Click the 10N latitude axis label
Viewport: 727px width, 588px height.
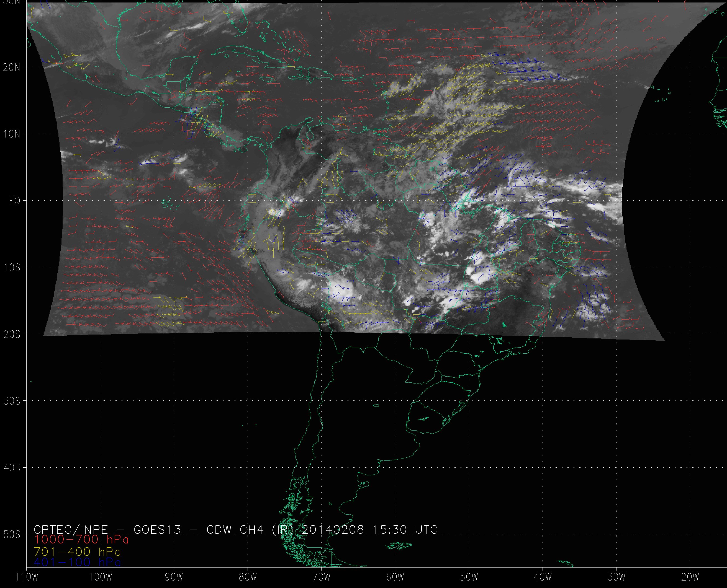click(x=12, y=134)
